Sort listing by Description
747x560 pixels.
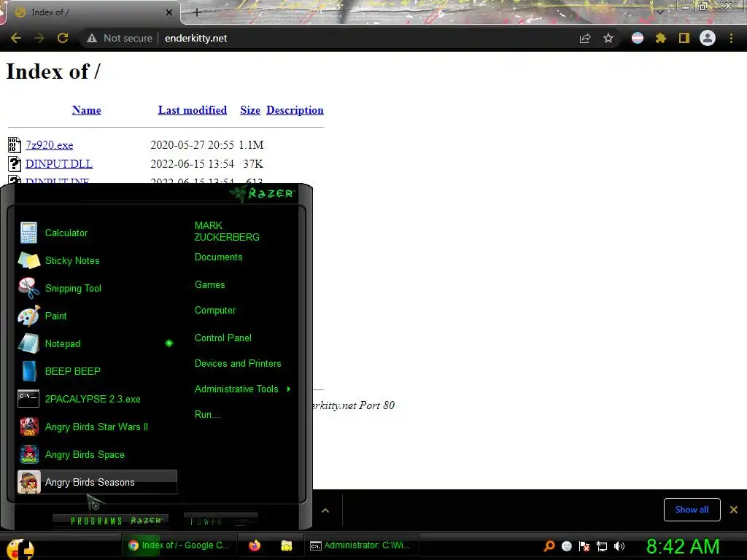295,110
